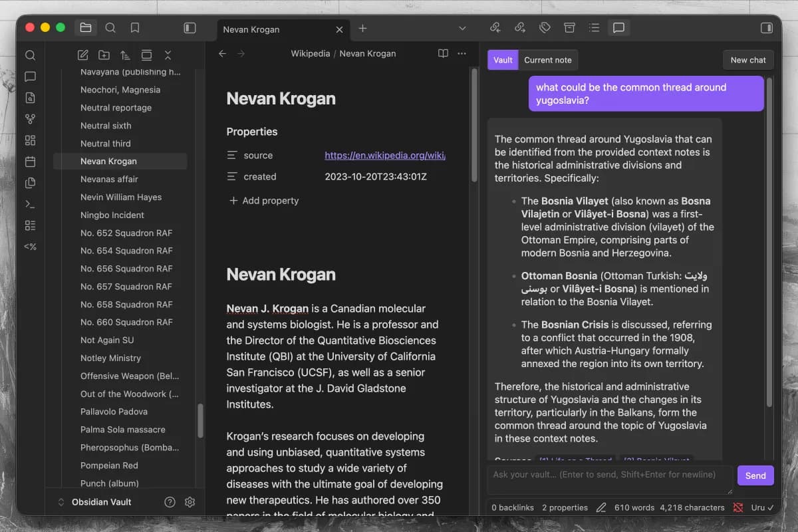Open the Obsidian Vault switcher
Image resolution: width=798 pixels, height=532 pixels.
point(95,502)
